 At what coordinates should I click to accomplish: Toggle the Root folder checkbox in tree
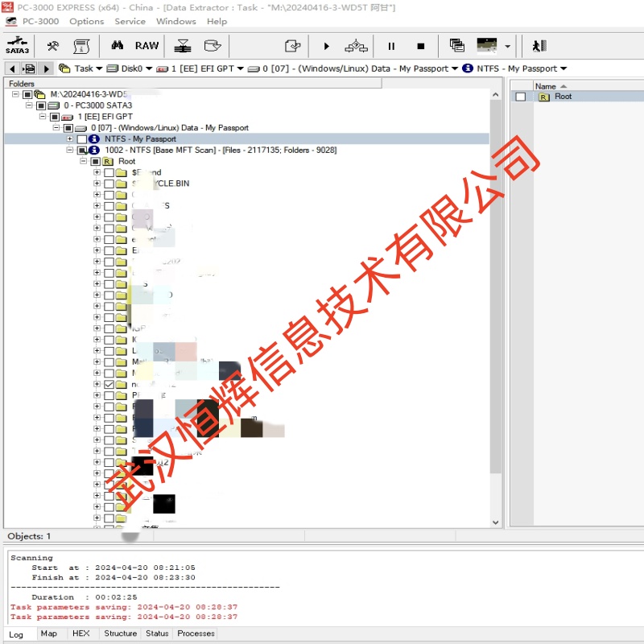[95, 162]
